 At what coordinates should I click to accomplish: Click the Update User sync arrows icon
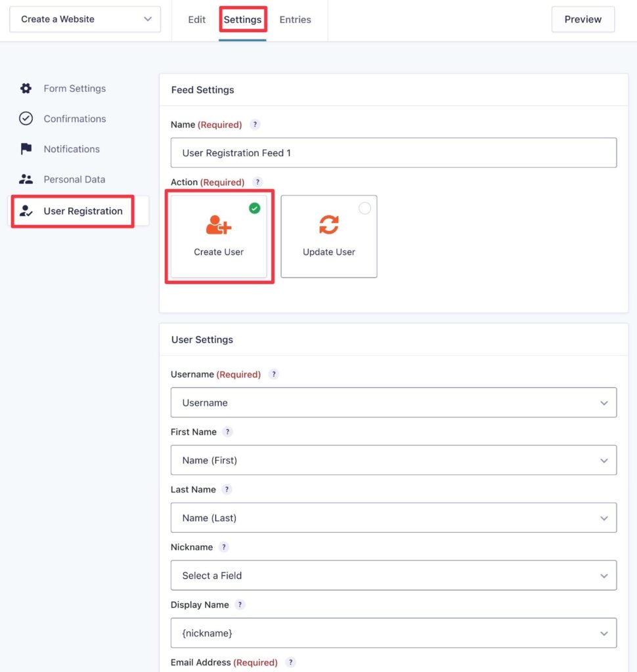(x=328, y=226)
